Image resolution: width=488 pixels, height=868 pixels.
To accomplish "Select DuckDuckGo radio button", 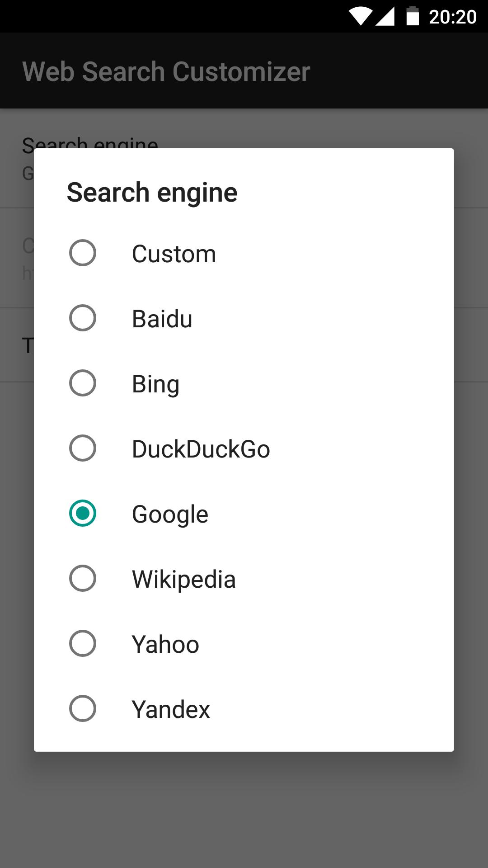I will click(83, 448).
